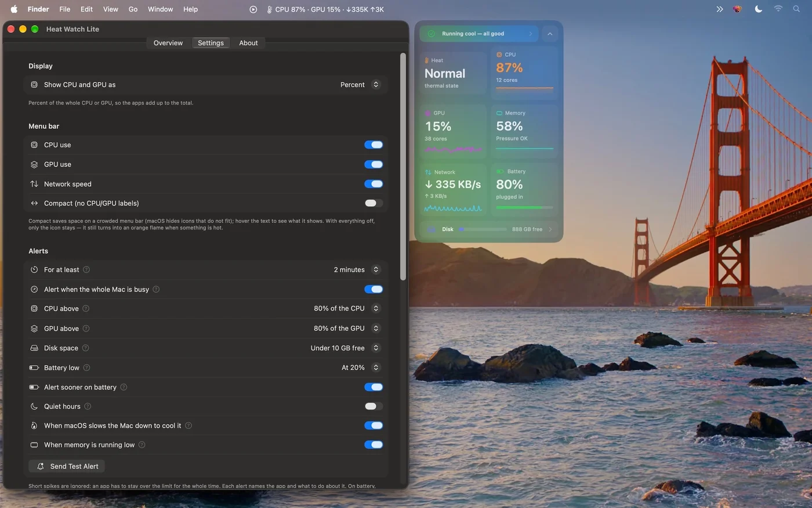The width and height of the screenshot is (812, 508).
Task: Enable Compact (no CPU/GPU labels) toggle
Action: 374,203
